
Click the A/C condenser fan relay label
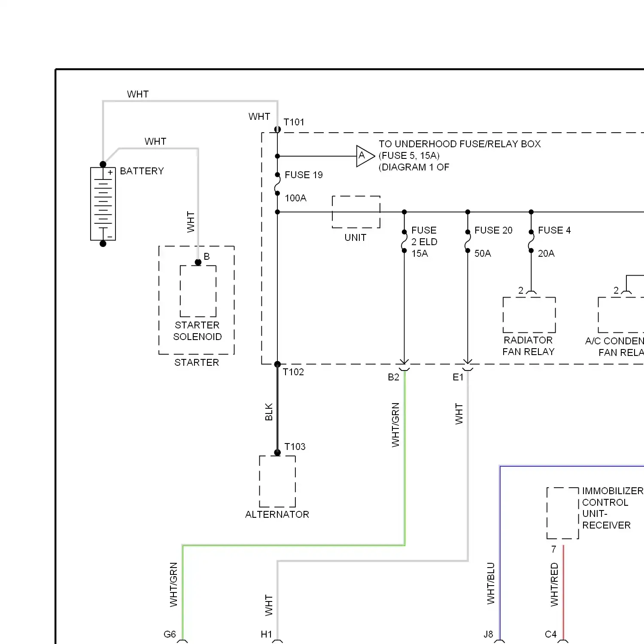click(x=615, y=346)
